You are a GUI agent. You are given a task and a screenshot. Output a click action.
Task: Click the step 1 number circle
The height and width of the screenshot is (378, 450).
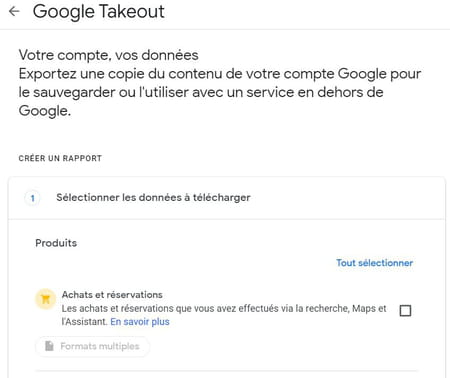pos(33,198)
